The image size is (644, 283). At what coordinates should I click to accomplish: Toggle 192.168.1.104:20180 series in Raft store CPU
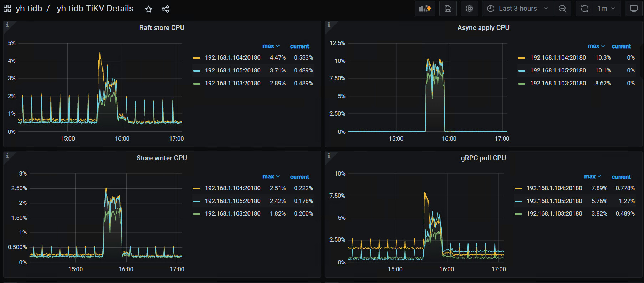232,57
